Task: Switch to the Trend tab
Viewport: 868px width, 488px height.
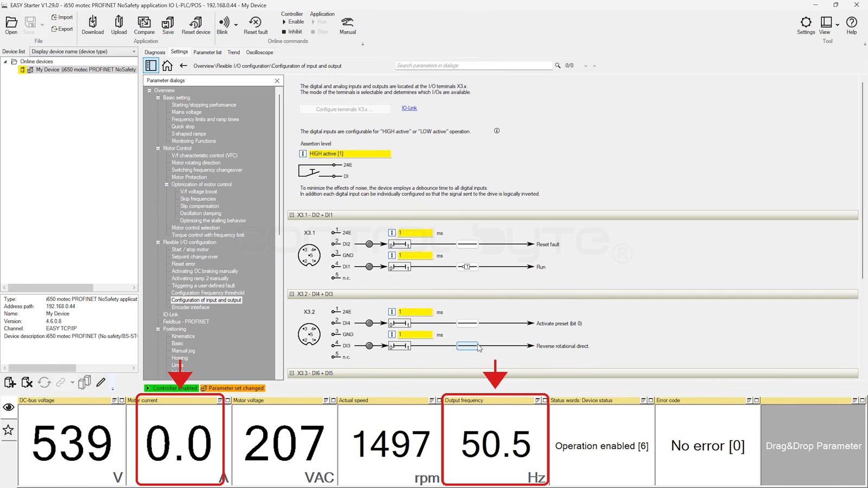Action: click(x=233, y=53)
